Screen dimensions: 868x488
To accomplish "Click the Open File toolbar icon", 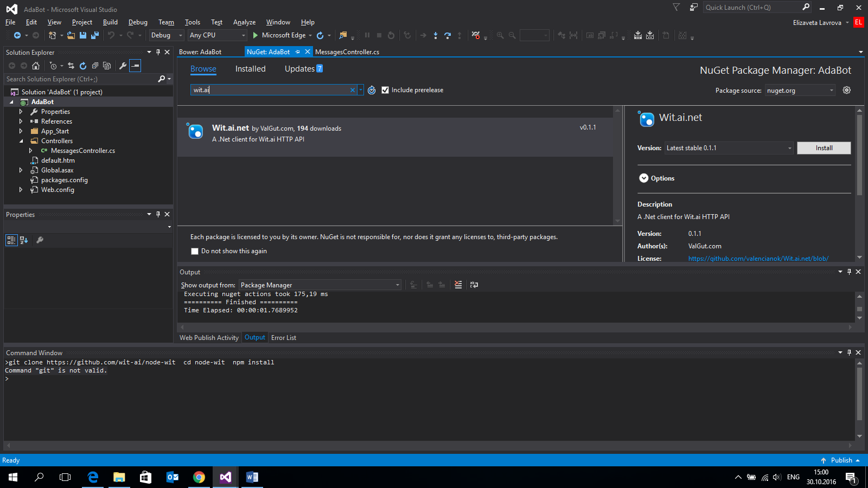I will point(71,35).
